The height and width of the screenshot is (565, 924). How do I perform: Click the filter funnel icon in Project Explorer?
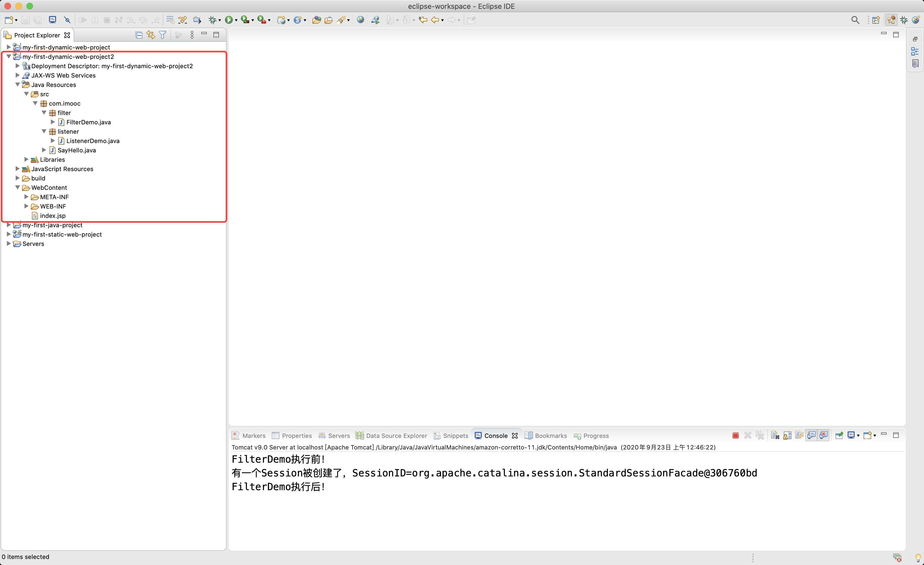point(163,35)
